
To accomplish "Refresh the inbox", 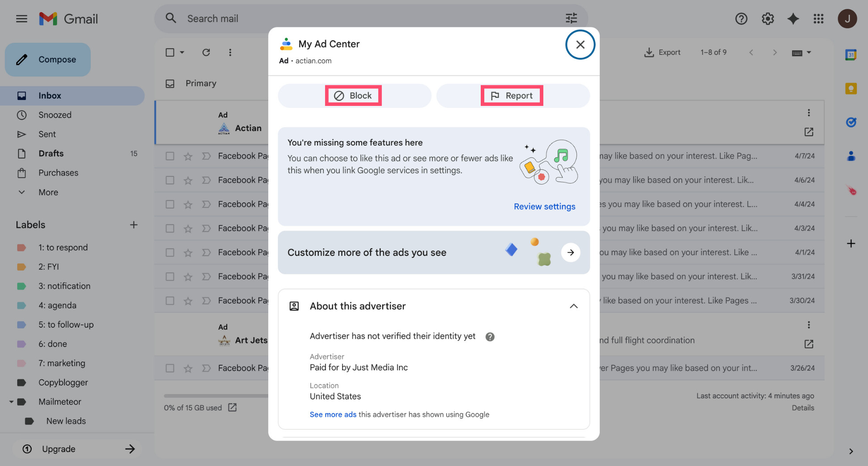I will [x=206, y=52].
